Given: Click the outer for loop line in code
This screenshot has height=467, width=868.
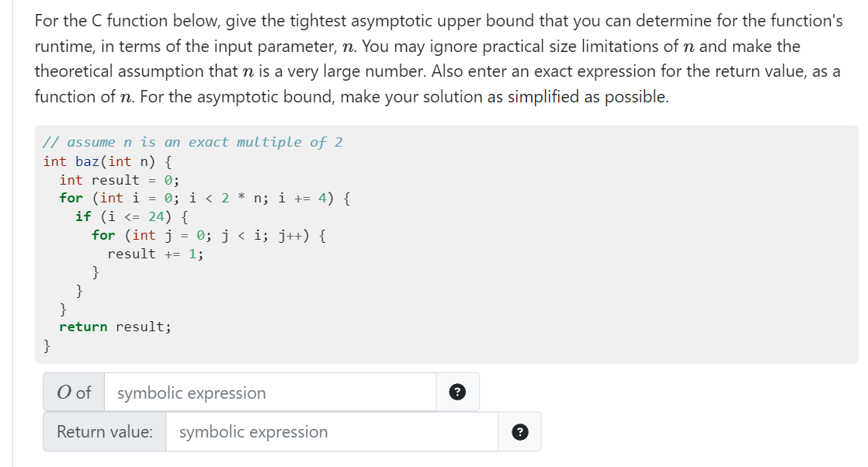Looking at the screenshot, I should 194,198.
